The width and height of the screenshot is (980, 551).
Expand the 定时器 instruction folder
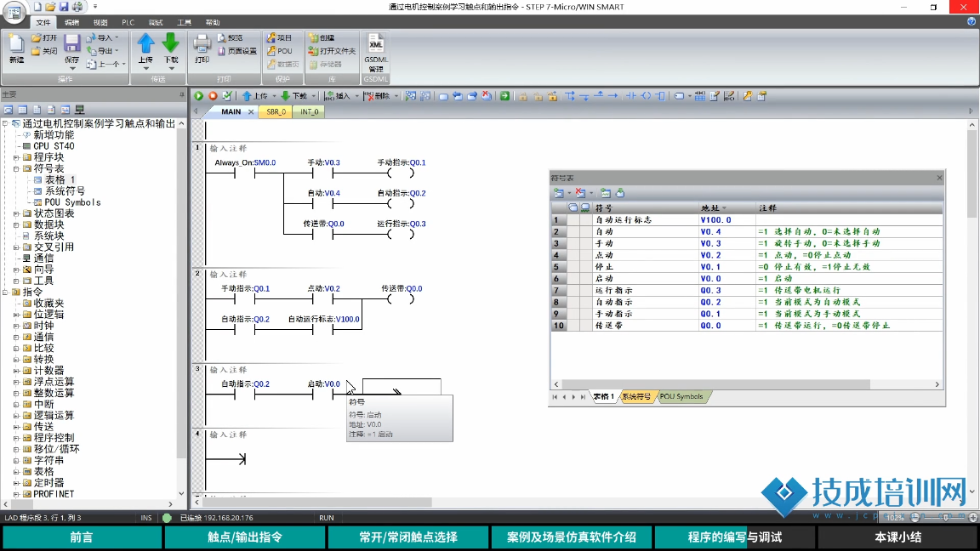point(16,483)
